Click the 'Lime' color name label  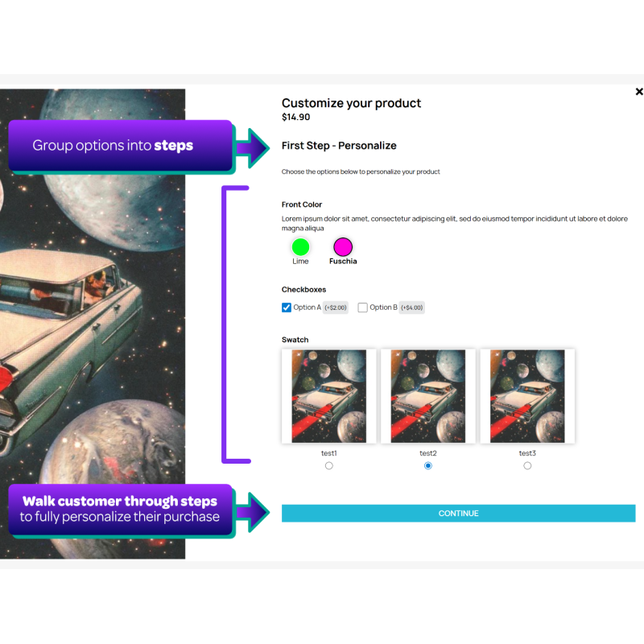point(300,261)
